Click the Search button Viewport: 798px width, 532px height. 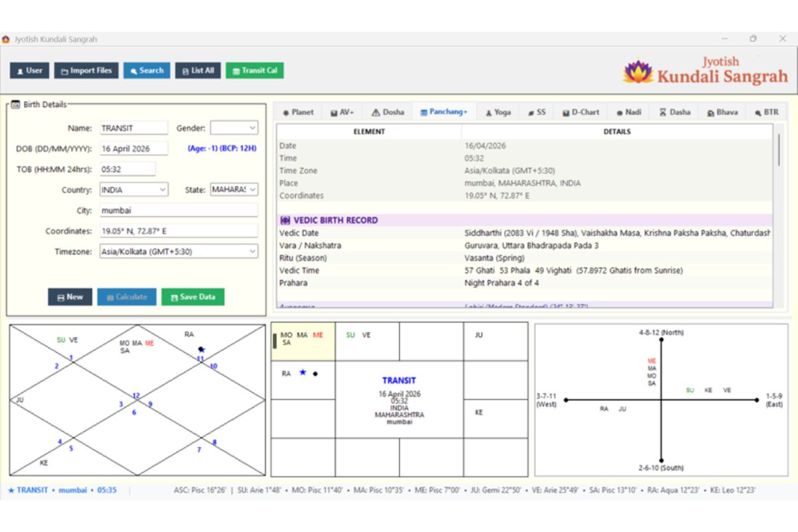(x=146, y=70)
